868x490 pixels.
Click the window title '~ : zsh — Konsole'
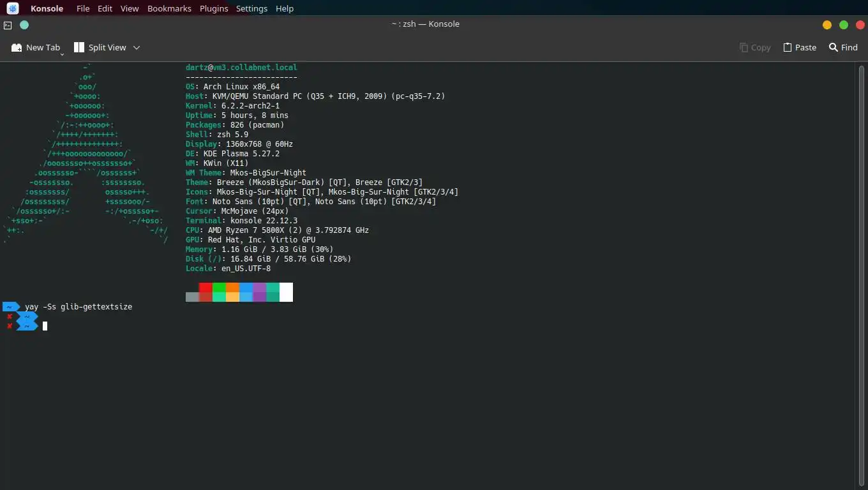click(x=425, y=24)
